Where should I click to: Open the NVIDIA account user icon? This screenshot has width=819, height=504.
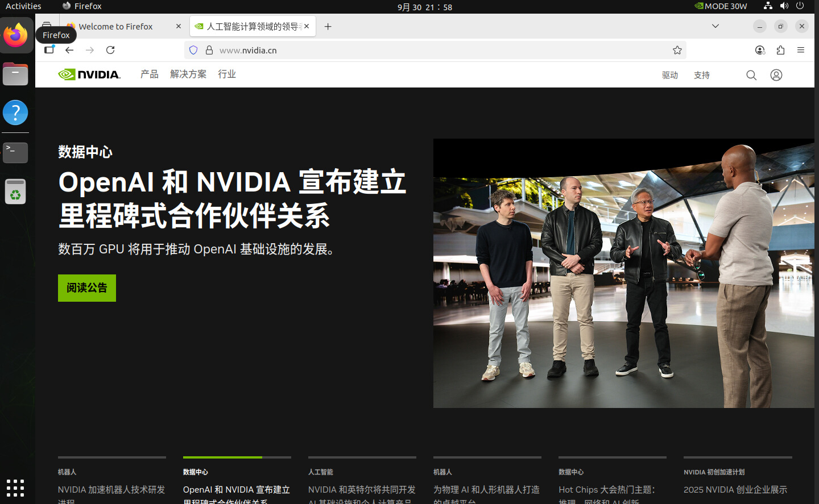776,75
